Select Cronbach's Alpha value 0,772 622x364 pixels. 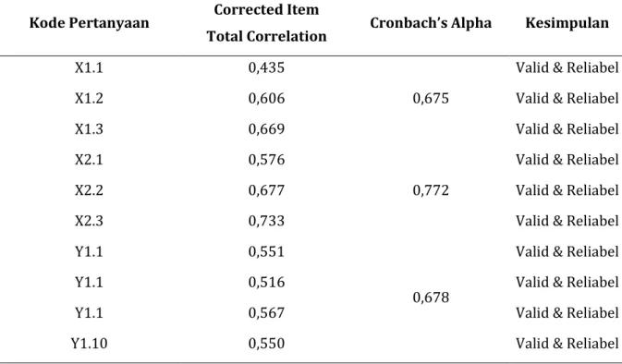[x=431, y=190]
